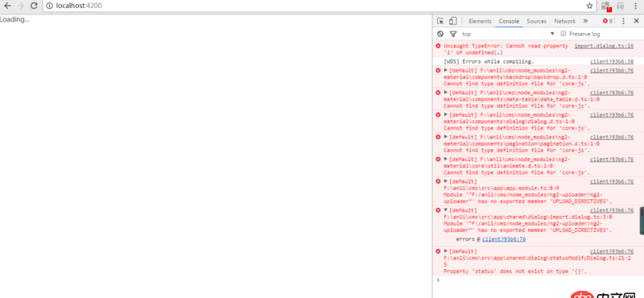Click the grey columns extension icon
The width and height of the screenshot is (644, 298).
[x=621, y=6]
